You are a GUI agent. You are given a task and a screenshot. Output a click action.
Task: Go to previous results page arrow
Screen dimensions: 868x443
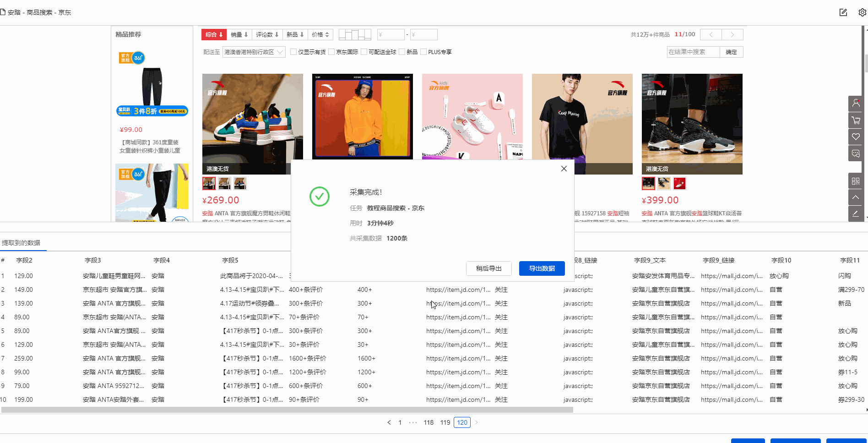(711, 34)
